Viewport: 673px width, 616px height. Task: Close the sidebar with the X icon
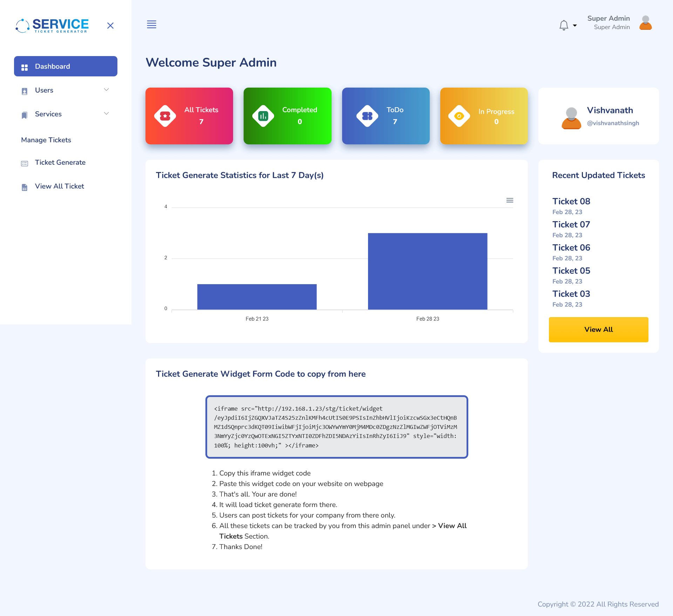click(x=110, y=26)
